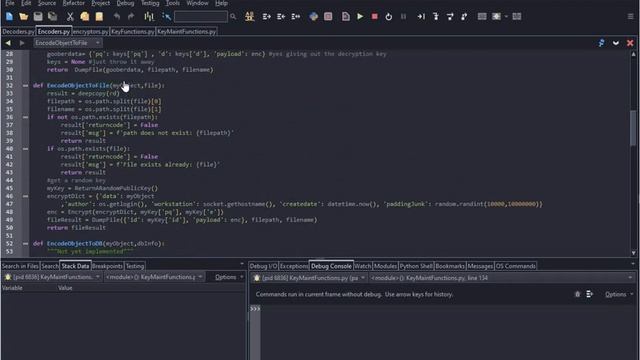The image size is (640, 360).
Task: Redo the last undone edit
Action: (x=131, y=16)
